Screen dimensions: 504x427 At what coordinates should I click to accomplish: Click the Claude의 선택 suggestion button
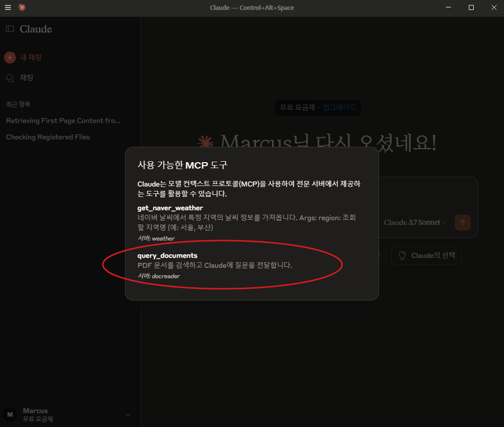(426, 255)
